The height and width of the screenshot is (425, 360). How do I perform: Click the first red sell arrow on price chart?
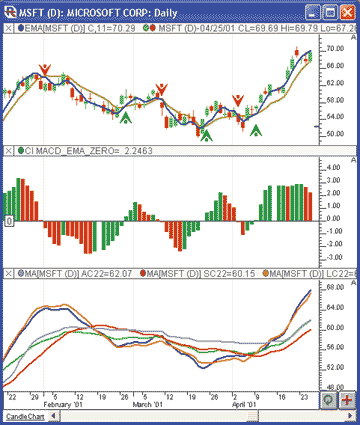point(44,69)
